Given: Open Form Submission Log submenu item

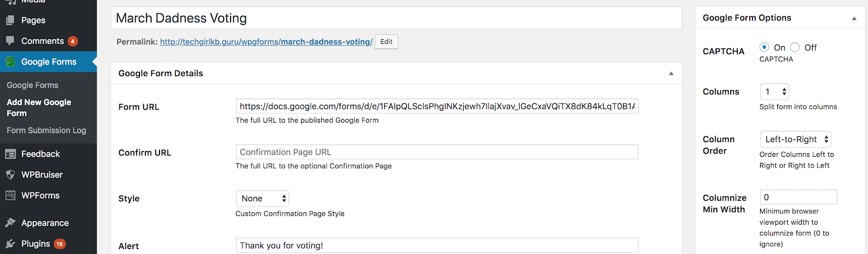Looking at the screenshot, I should point(46,130).
